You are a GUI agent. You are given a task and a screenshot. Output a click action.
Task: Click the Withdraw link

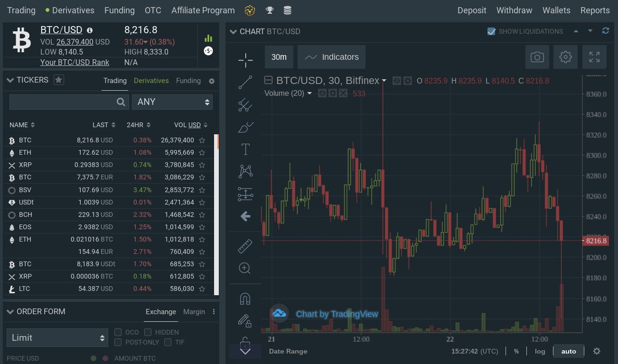[x=515, y=10]
